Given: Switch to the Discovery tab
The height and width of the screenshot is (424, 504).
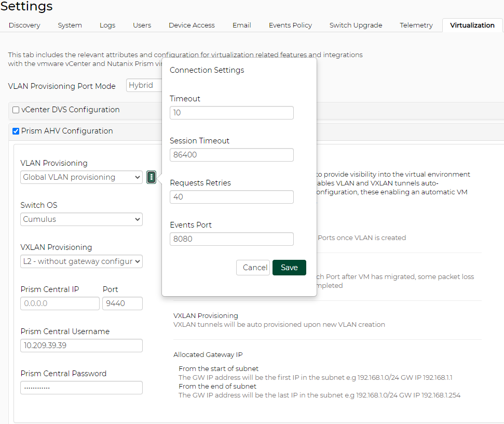Looking at the screenshot, I should pos(24,25).
